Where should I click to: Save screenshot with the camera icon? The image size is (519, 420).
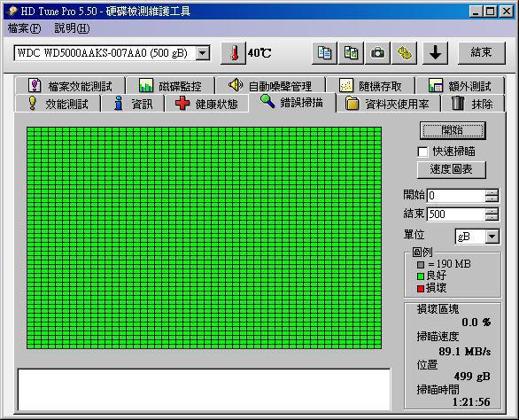click(377, 53)
